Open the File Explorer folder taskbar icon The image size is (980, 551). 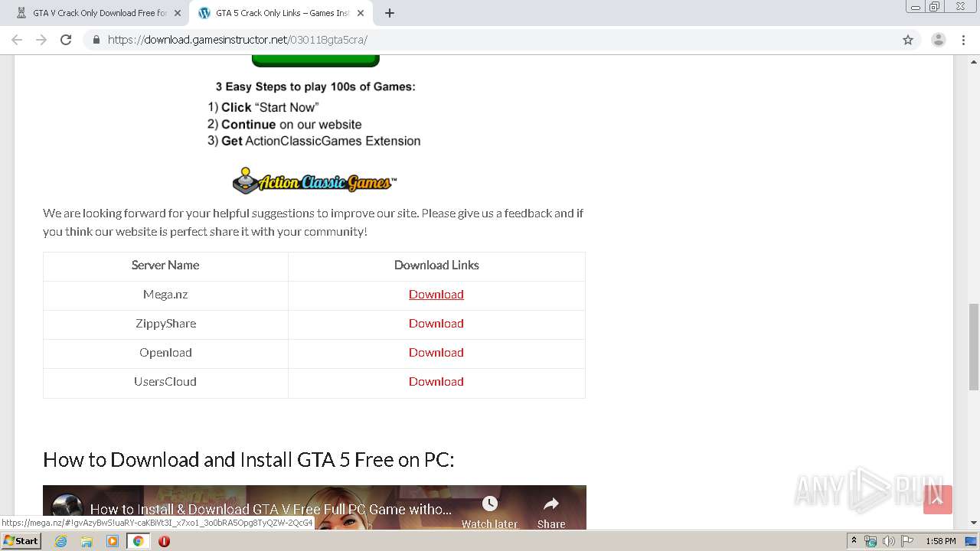87,541
